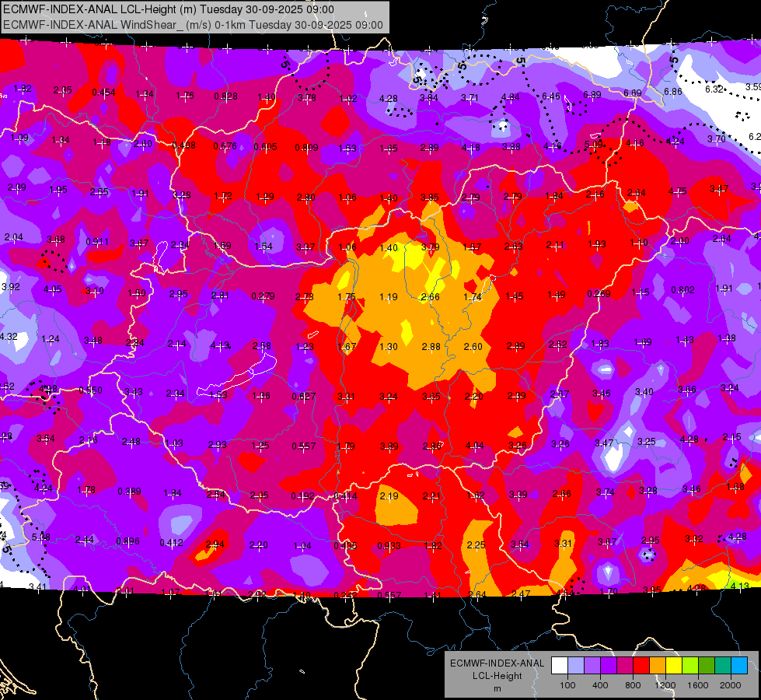Image resolution: width=761 pixels, height=700 pixels.
Task: Click the wind shear value 1.72
Action: click(x=223, y=196)
